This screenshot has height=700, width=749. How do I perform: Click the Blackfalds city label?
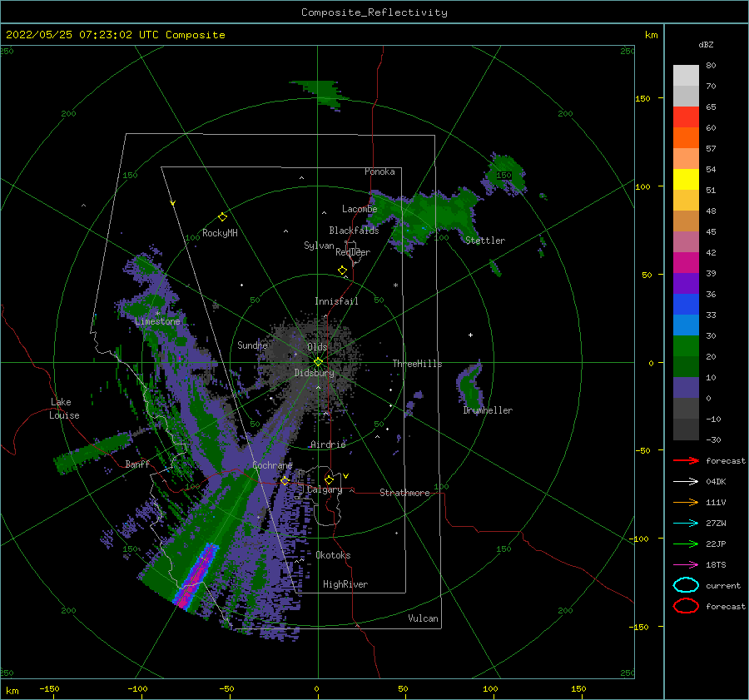[x=354, y=231]
